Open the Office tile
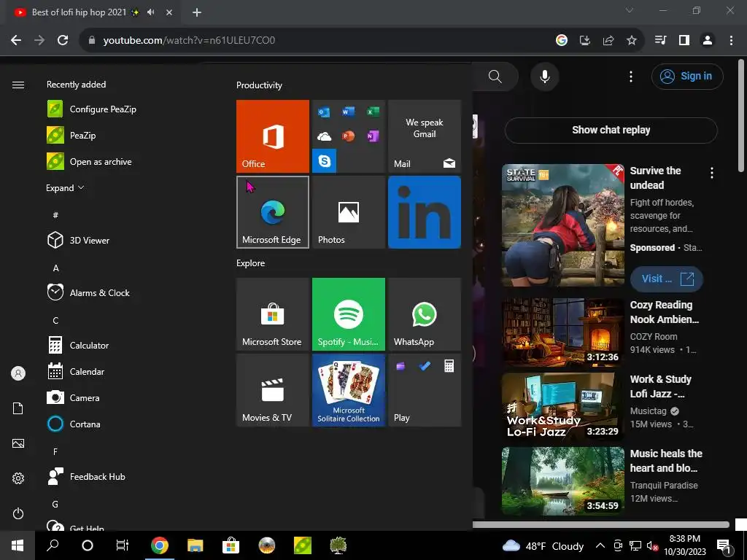The width and height of the screenshot is (747, 560). pyautogui.click(x=273, y=136)
